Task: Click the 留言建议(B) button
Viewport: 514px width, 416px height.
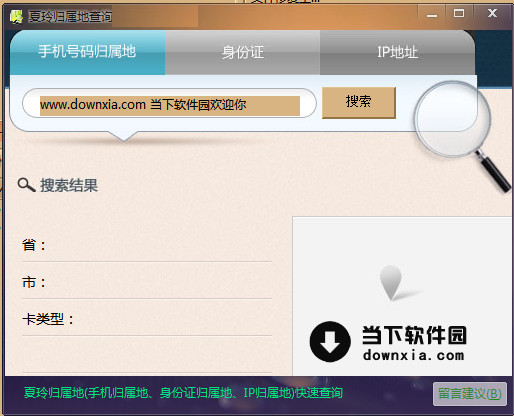Action: [470, 394]
